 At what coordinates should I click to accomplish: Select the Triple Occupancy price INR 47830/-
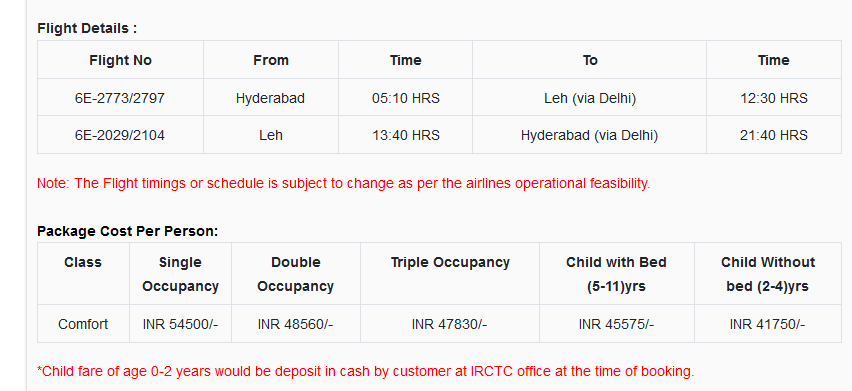click(x=449, y=324)
